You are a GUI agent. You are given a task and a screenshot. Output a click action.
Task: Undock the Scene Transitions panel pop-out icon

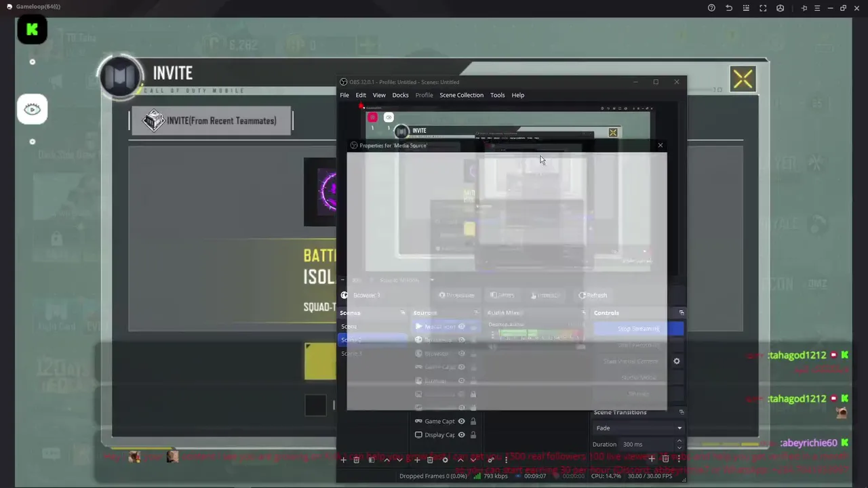pyautogui.click(x=682, y=412)
